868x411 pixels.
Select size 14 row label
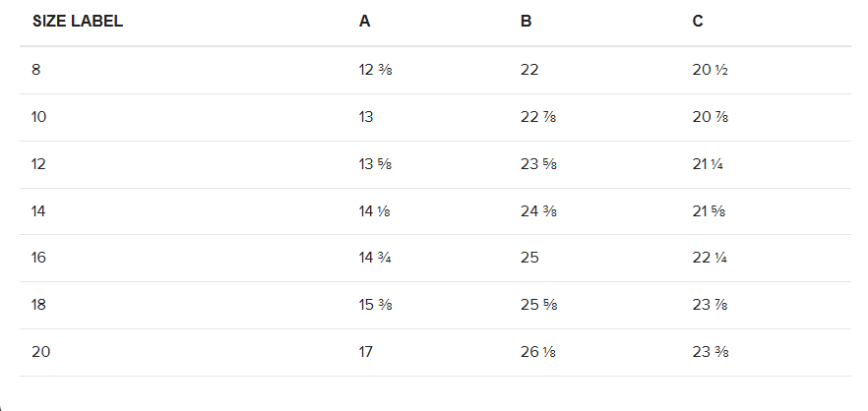[x=38, y=211]
